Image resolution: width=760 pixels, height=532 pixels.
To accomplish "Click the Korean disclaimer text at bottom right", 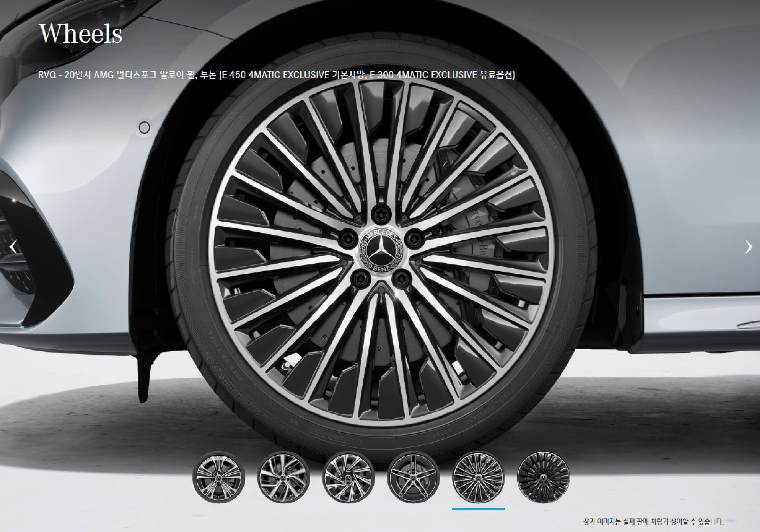I will pos(653,522).
